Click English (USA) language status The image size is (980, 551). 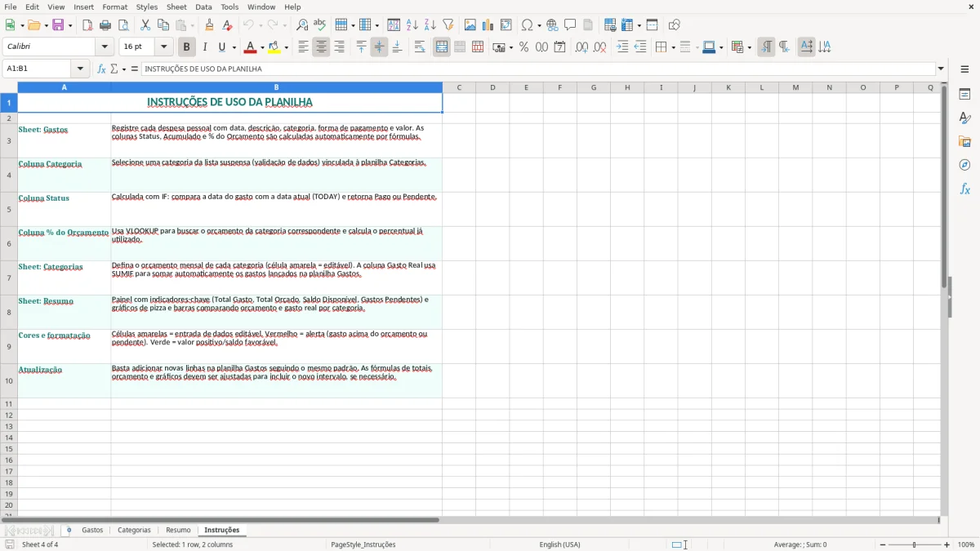pyautogui.click(x=560, y=544)
